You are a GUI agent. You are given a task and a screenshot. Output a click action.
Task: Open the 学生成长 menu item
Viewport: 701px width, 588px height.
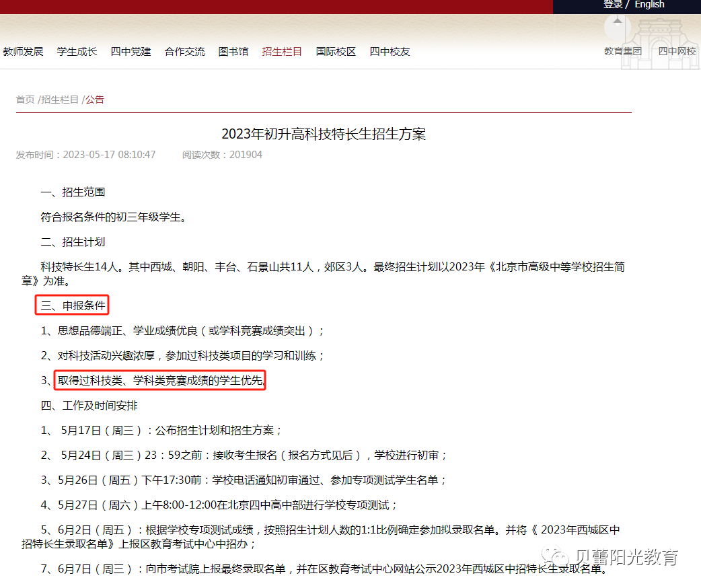[x=77, y=52]
